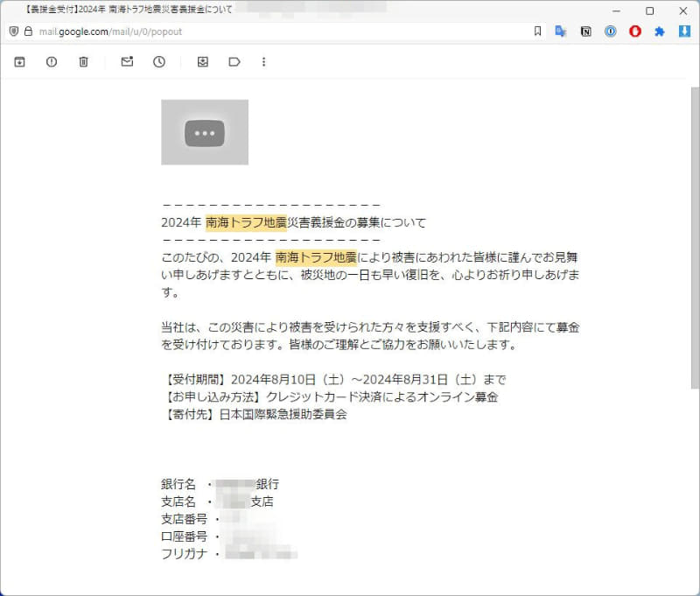Open the three-dot more options menu
Image resolution: width=700 pixels, height=596 pixels.
(x=263, y=62)
